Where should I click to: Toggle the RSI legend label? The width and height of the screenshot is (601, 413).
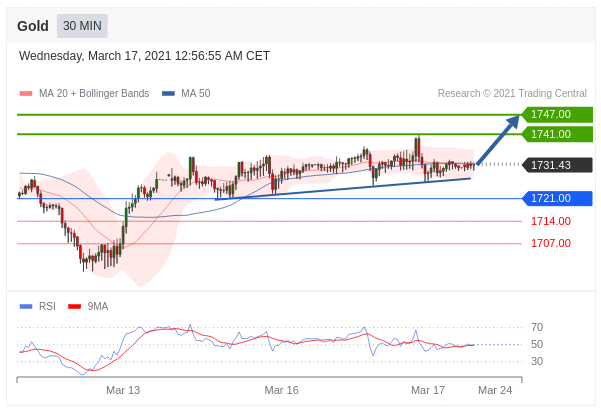pyautogui.click(x=47, y=306)
